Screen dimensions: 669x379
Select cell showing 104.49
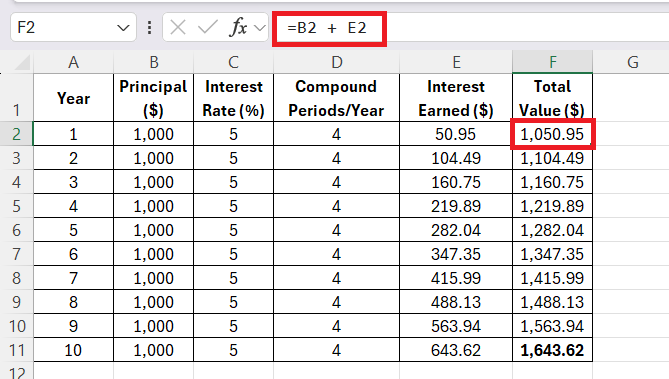coord(456,158)
